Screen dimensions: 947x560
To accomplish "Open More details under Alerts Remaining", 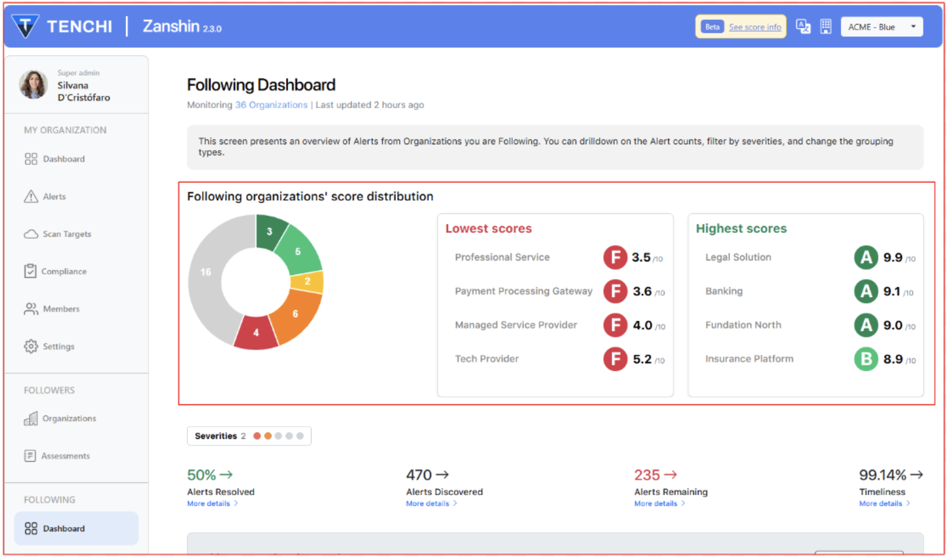I will (660, 504).
